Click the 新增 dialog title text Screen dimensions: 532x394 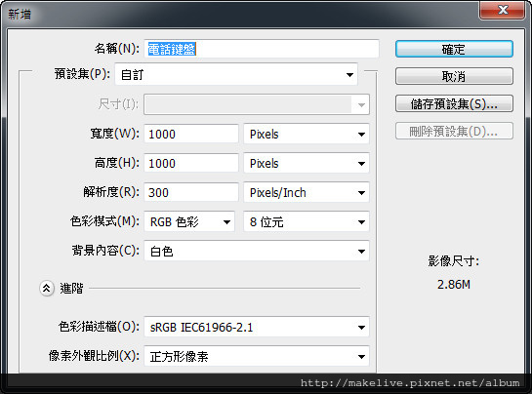pyautogui.click(x=20, y=15)
